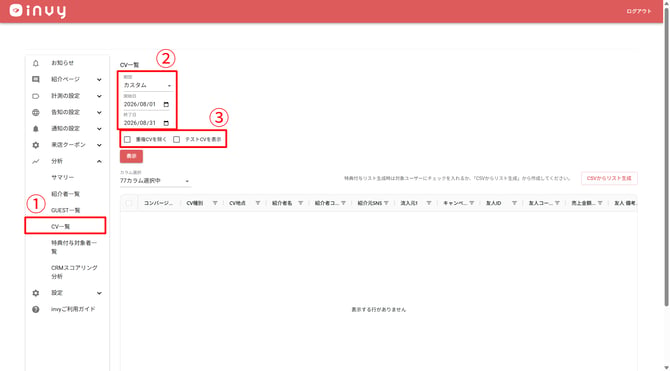The width and height of the screenshot is (670, 371).
Task: Expand the 設定 menu at sidebar bottom
Action: coord(99,293)
